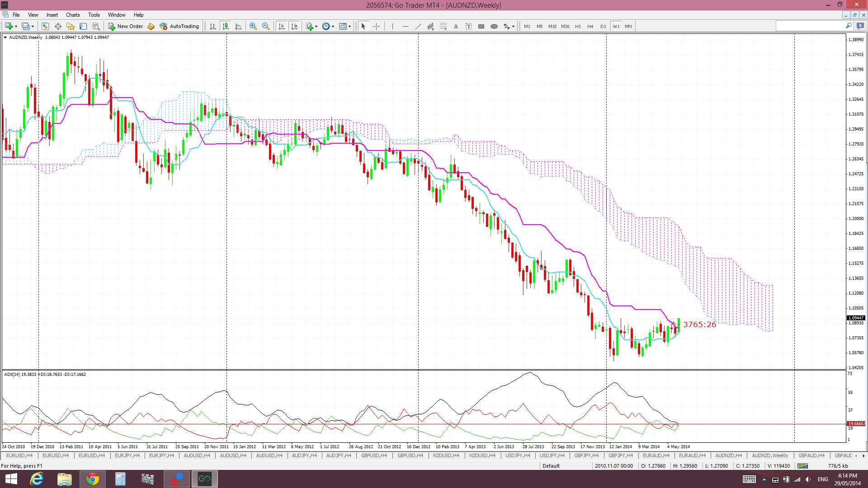Screen dimensions: 868x488
Task: Click the AUDNZD,Weekly chart title triangle
Action: (5, 38)
